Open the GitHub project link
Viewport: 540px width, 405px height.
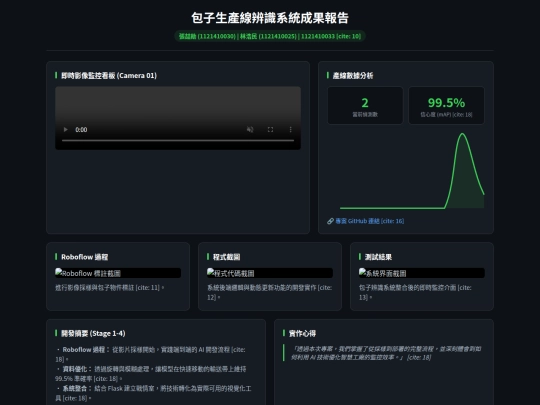tap(369, 221)
